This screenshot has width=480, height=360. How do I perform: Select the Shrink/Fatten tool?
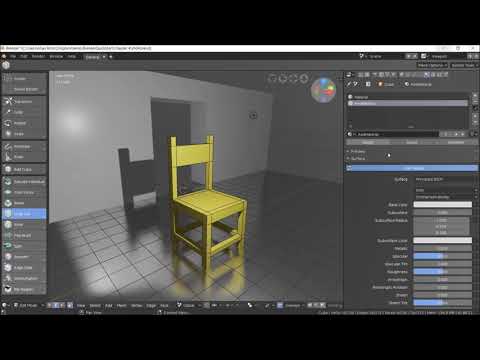(x=24, y=278)
